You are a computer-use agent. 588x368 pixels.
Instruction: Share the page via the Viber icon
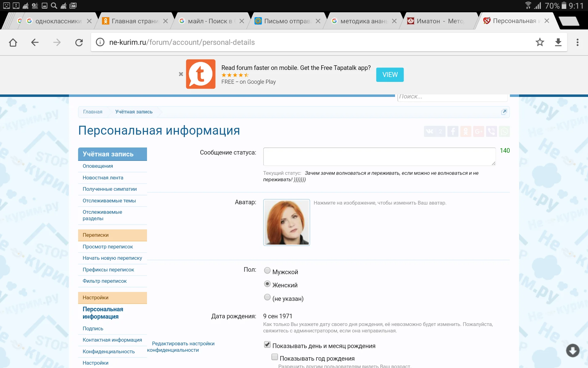click(x=492, y=131)
